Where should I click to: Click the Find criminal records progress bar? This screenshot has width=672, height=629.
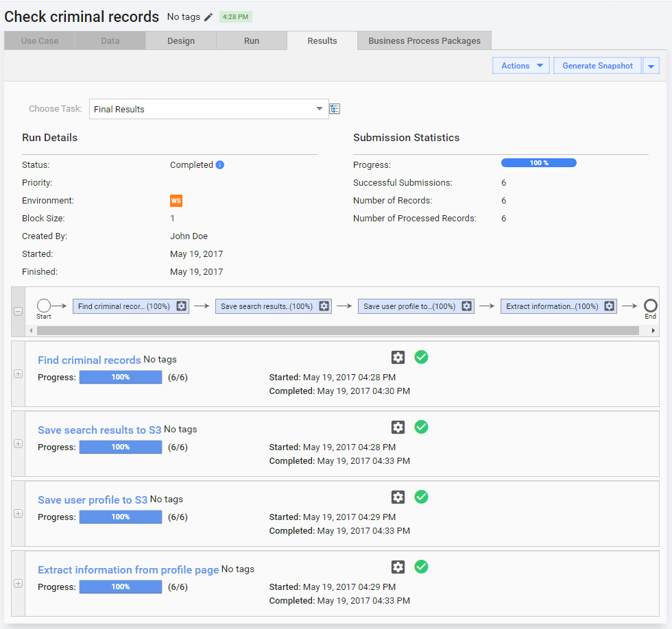click(121, 378)
